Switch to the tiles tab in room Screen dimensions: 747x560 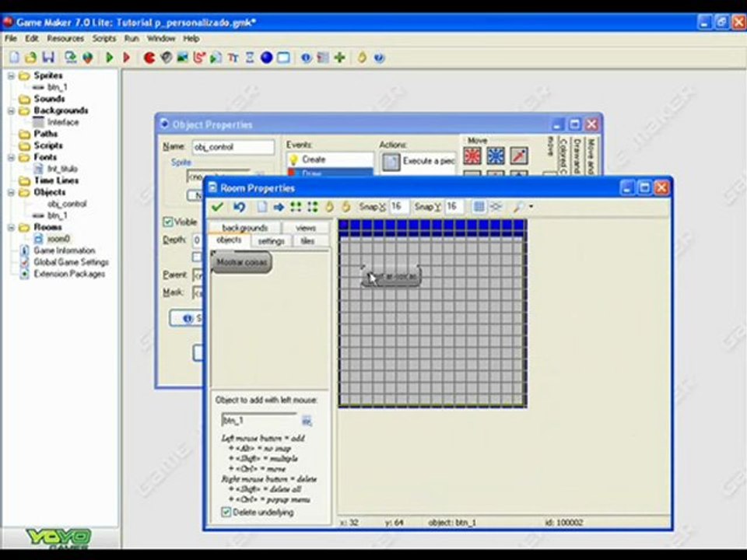click(308, 241)
